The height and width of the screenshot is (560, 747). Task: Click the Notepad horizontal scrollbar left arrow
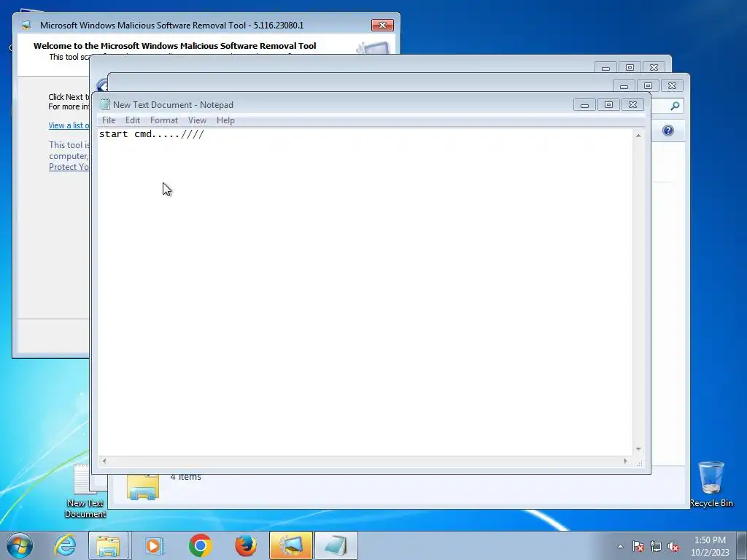click(104, 461)
